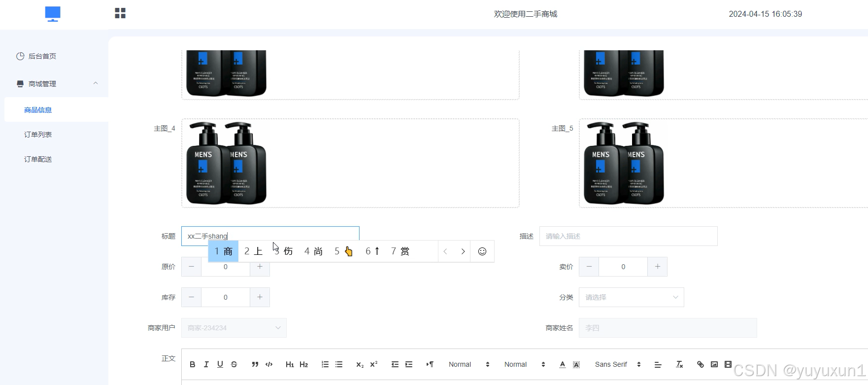
Task: Open the first Normal size dropdown
Action: click(469, 364)
